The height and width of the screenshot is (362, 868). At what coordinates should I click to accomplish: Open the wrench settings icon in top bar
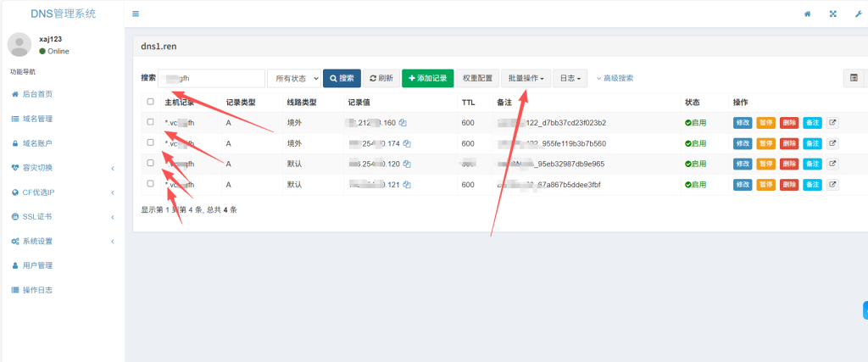point(858,14)
